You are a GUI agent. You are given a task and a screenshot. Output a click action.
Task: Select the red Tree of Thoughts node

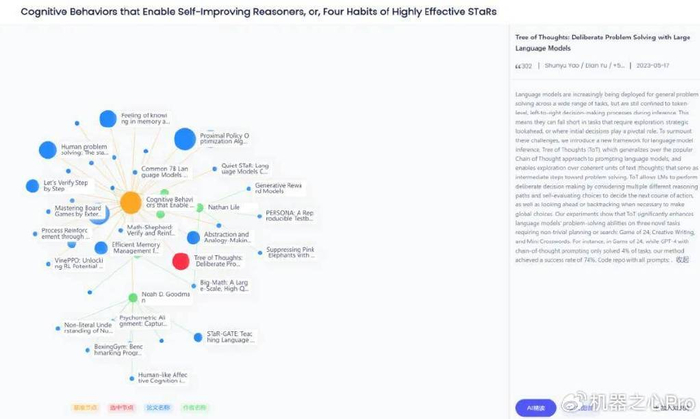coord(181,261)
